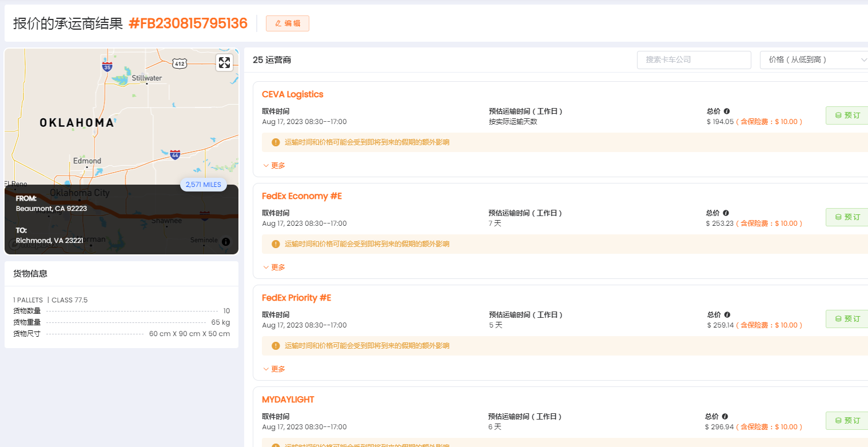Open the price low-to-high sort dropdown
The image size is (868, 447).
814,59
